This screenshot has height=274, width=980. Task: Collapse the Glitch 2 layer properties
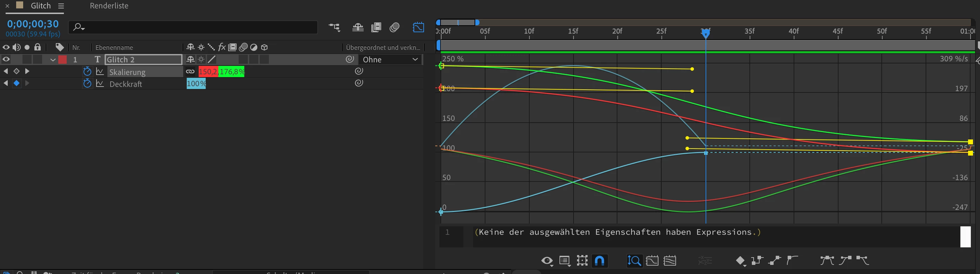[53, 60]
